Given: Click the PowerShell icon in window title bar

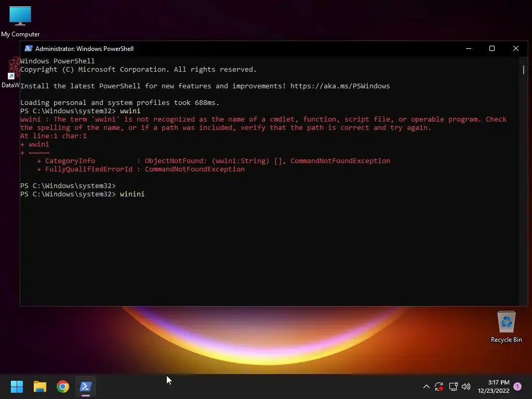Looking at the screenshot, I should [x=29, y=48].
